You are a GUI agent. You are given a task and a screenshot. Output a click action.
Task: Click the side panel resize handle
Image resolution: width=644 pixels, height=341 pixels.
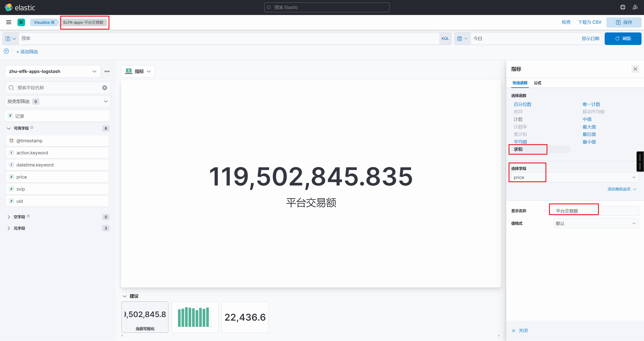point(640,162)
